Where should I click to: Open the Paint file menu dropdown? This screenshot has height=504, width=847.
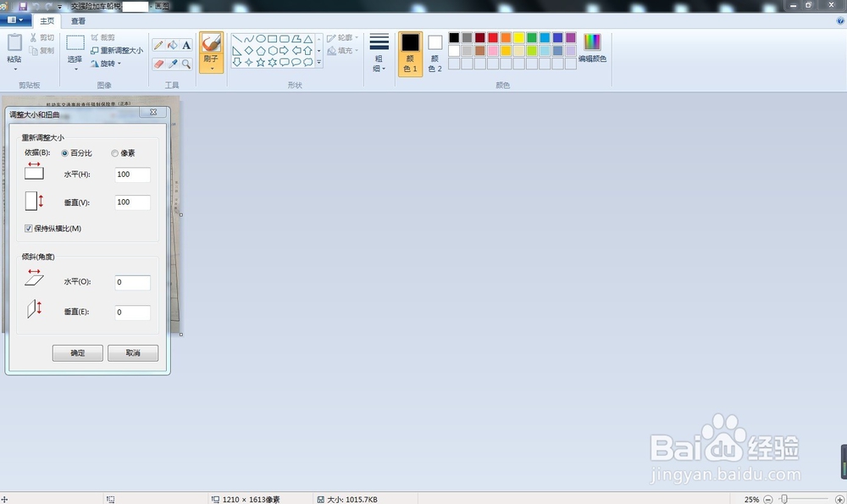click(15, 20)
